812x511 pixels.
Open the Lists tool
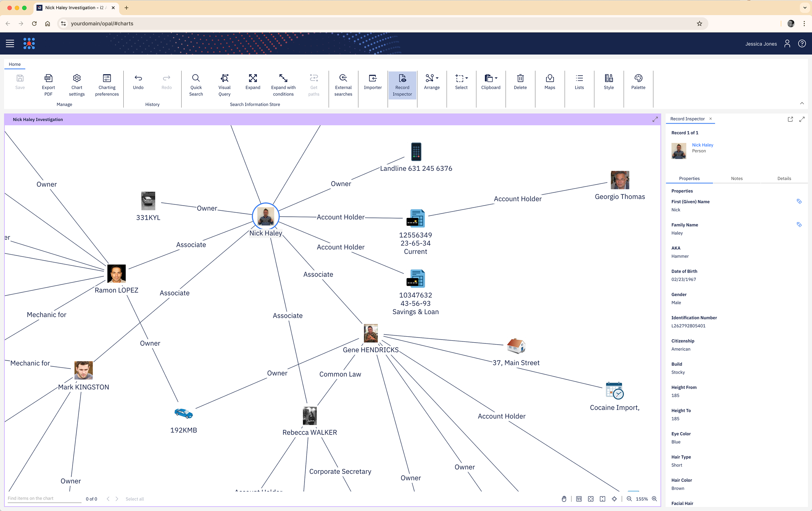[579, 82]
